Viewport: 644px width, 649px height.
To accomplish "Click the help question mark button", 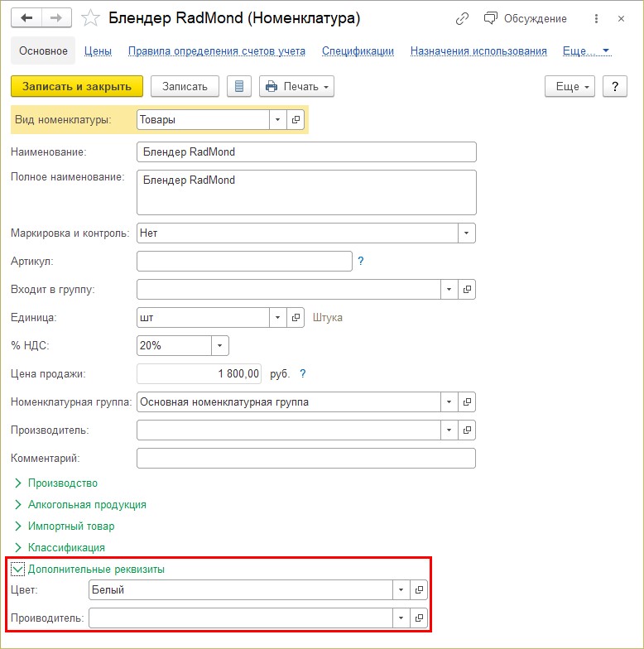I will 614,86.
